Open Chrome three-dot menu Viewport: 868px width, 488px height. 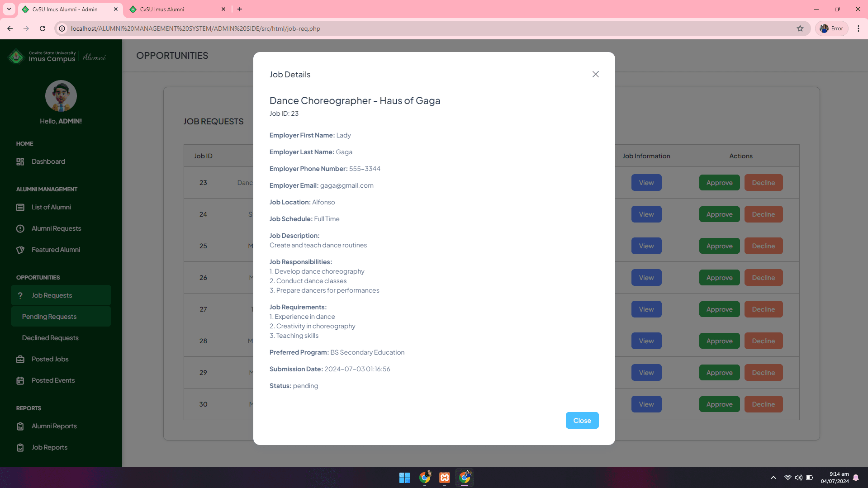coord(858,28)
